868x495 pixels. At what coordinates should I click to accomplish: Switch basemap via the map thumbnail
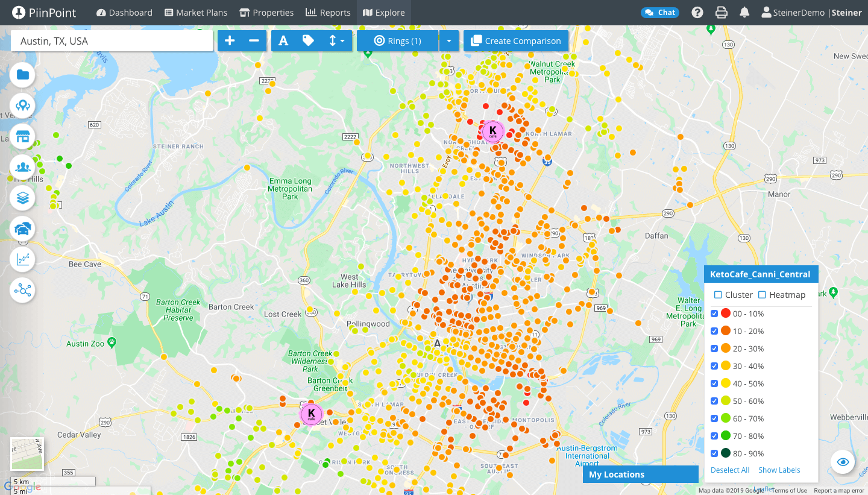27,454
